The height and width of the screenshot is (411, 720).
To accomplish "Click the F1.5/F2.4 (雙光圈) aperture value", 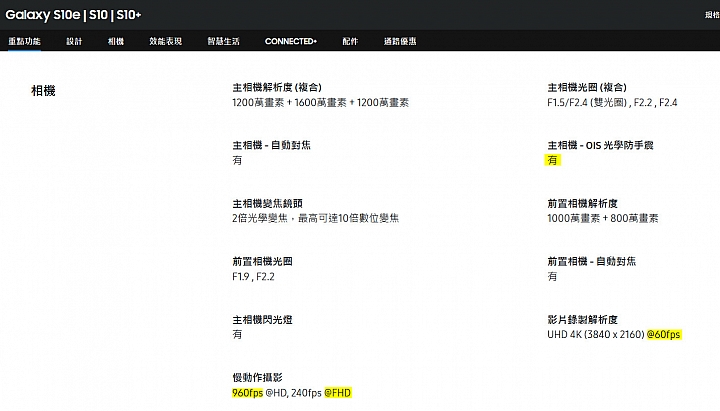I will pyautogui.click(x=587, y=102).
